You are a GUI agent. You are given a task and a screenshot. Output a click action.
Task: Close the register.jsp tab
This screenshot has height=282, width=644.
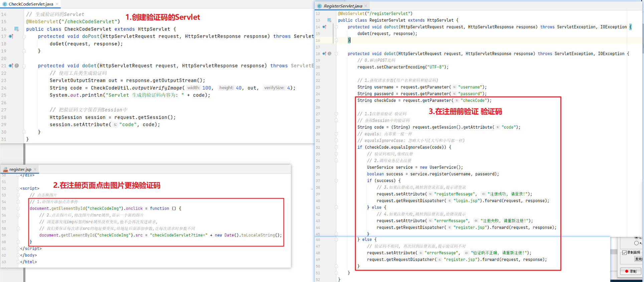pyautogui.click(x=35, y=169)
